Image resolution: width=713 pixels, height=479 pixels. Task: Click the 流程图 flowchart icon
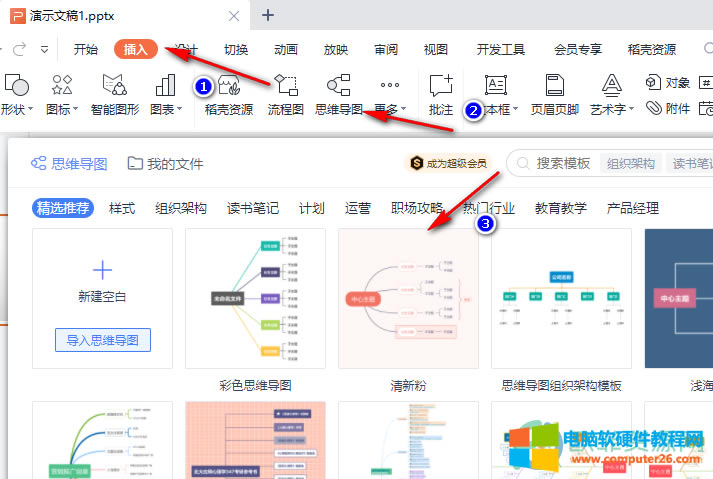click(285, 94)
